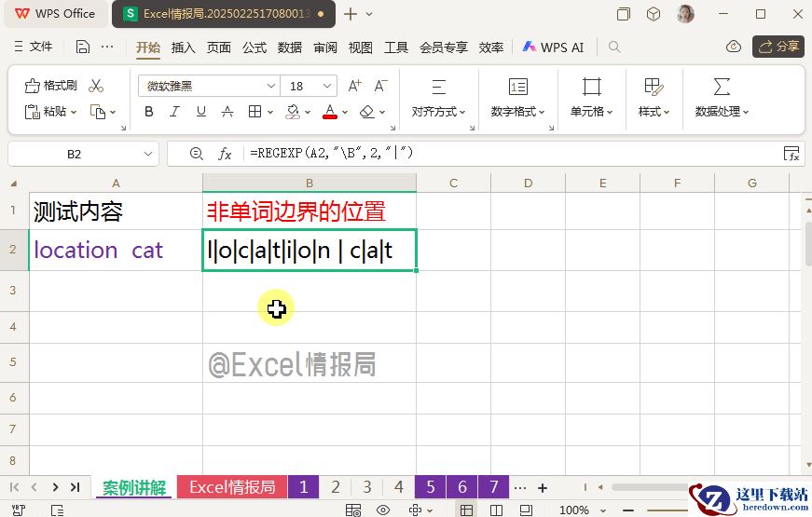
Task: Toggle Strikethrough formatting
Action: click(227, 111)
